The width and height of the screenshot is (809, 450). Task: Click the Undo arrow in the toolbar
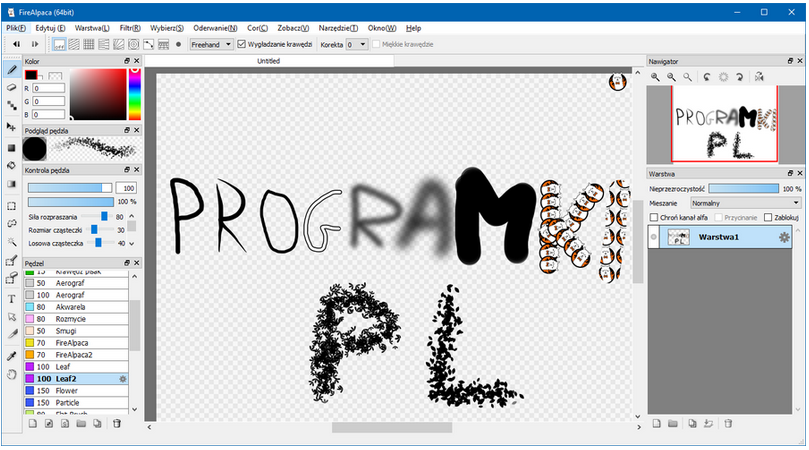point(17,44)
